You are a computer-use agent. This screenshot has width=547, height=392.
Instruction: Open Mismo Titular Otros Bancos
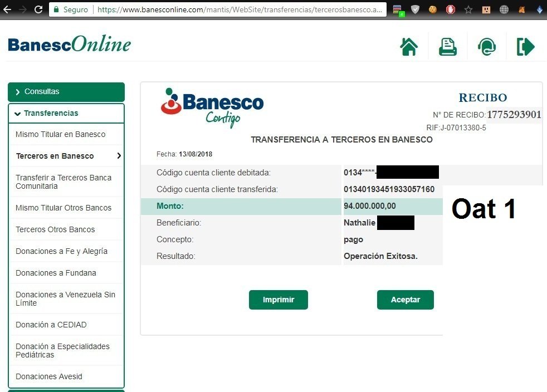64,208
